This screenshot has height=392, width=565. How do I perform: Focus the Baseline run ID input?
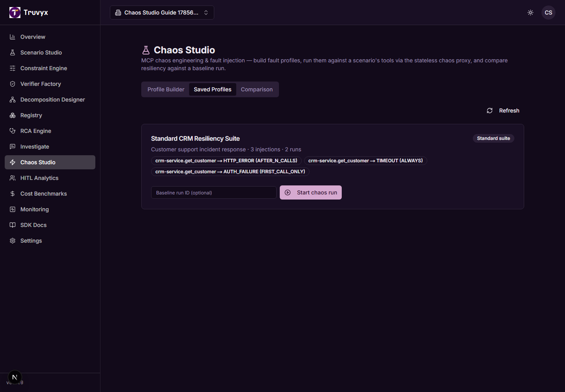tap(214, 192)
